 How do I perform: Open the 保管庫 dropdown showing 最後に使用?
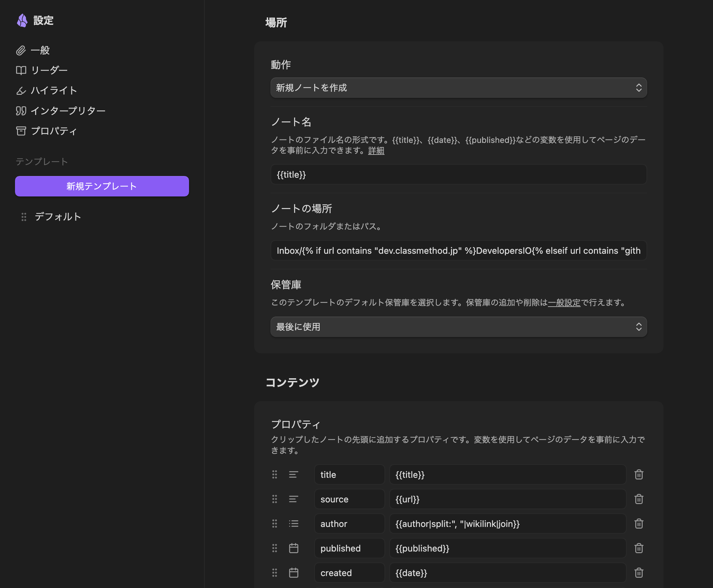pos(459,327)
